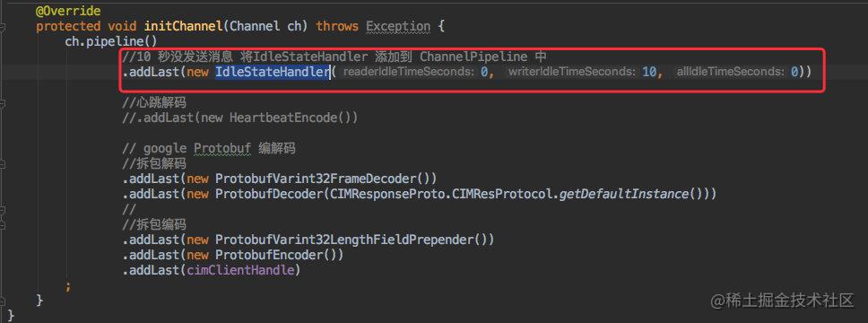Click the writerIdleTimeSeconds parameter hint

pos(573,72)
